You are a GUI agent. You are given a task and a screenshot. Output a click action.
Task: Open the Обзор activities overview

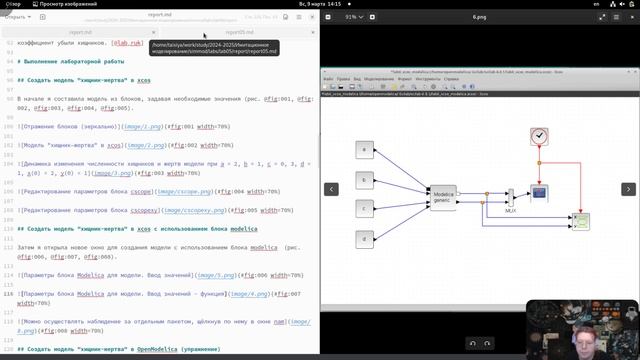point(13,4)
